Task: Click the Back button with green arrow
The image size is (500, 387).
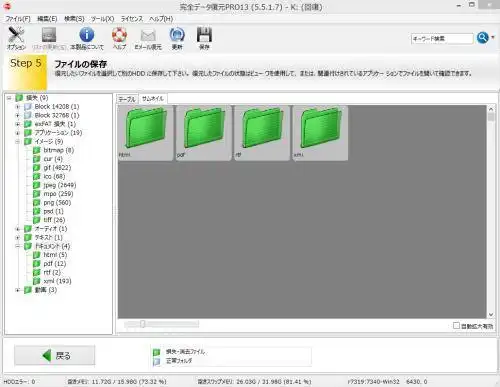Action: pos(55,355)
